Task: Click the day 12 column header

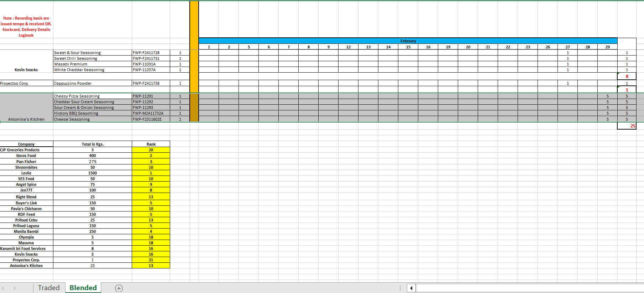Action: click(349, 47)
